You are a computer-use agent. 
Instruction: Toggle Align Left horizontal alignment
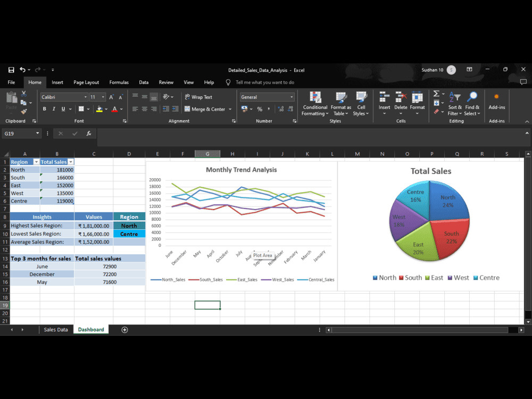(135, 109)
